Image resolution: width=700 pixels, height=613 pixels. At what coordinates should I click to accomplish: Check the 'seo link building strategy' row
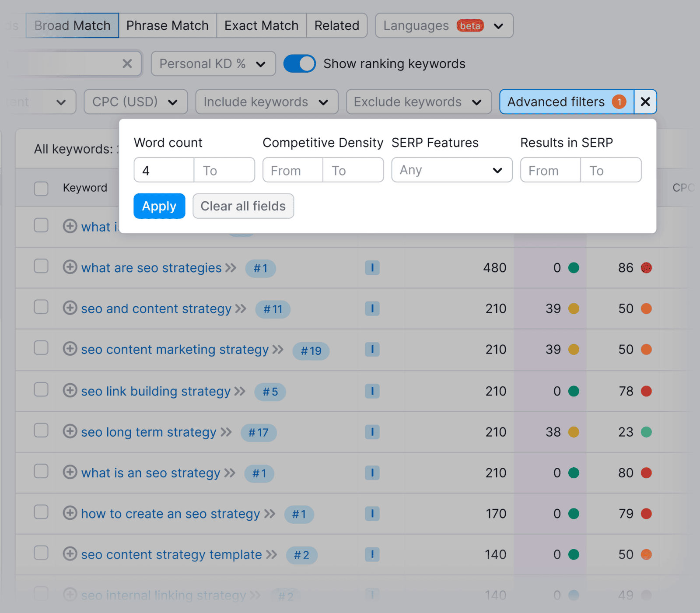[x=41, y=389]
